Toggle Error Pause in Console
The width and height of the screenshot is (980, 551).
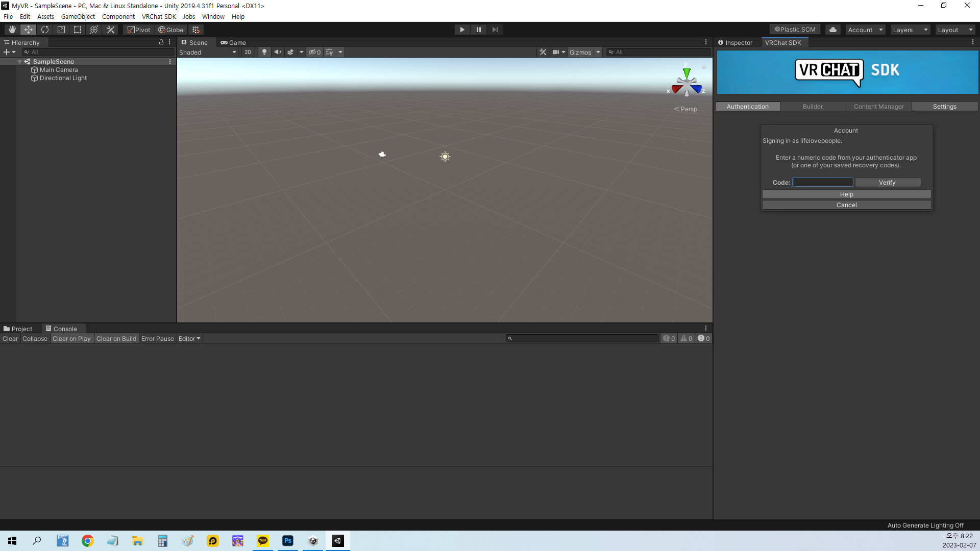(158, 339)
